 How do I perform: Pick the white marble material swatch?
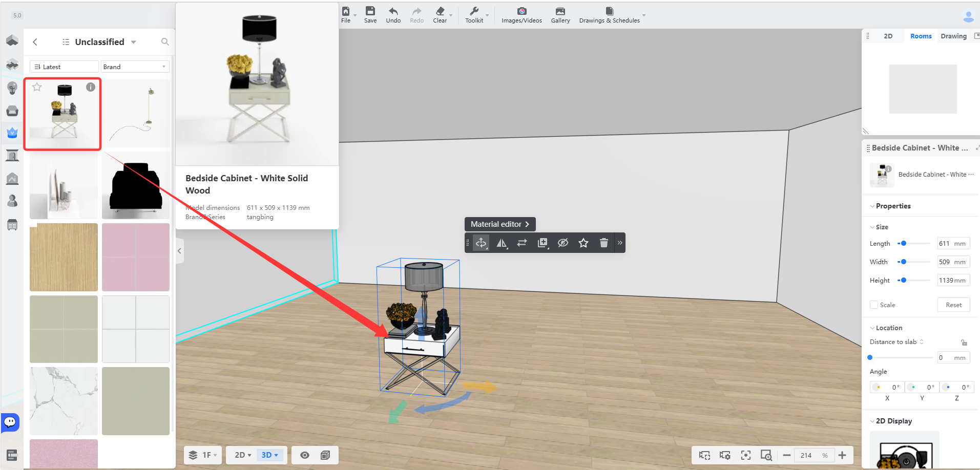tap(64, 401)
